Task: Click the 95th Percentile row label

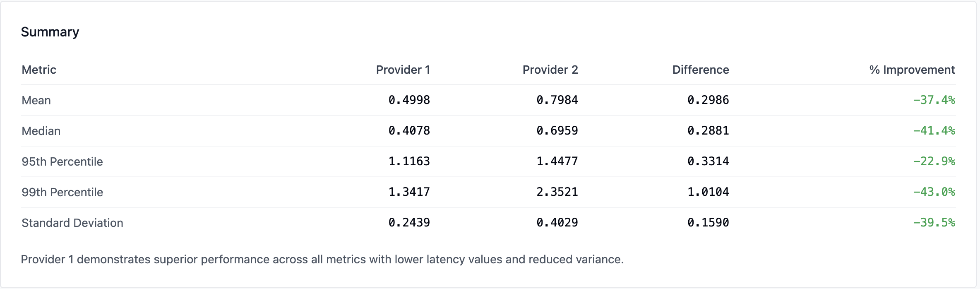Action: (62, 161)
